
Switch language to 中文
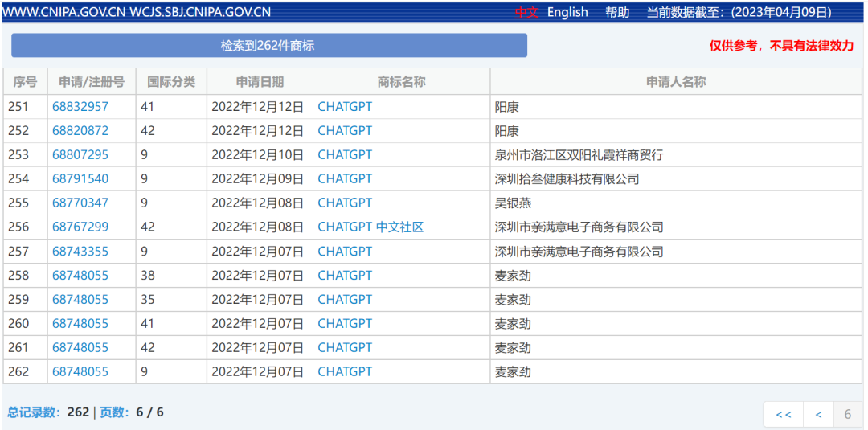(526, 12)
